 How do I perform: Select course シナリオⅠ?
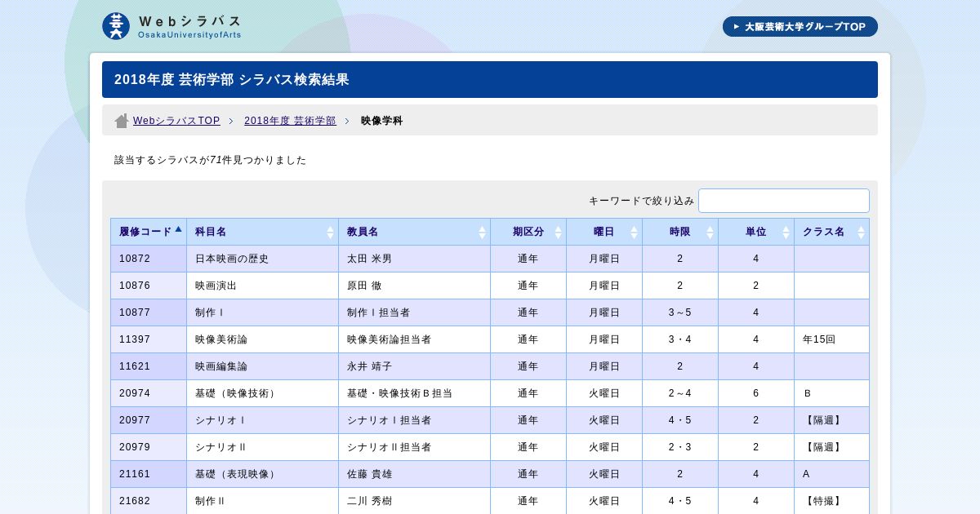coord(220,420)
